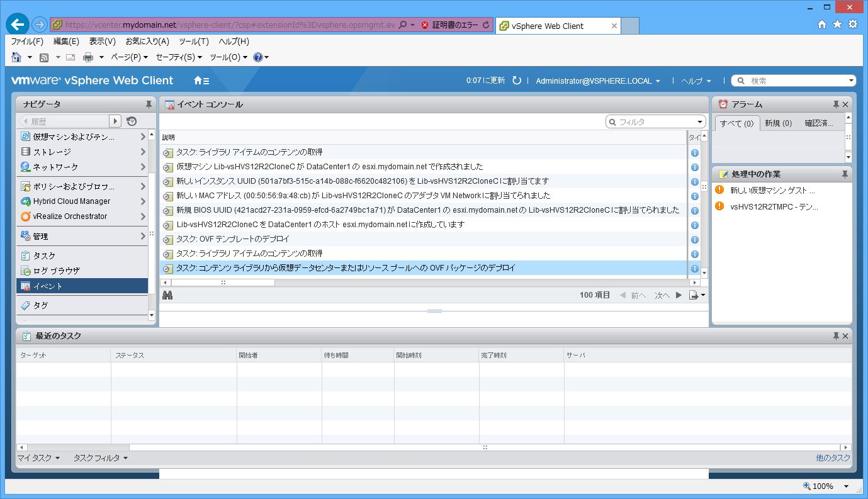Click the IE back button
The image size is (868, 499).
point(18,25)
